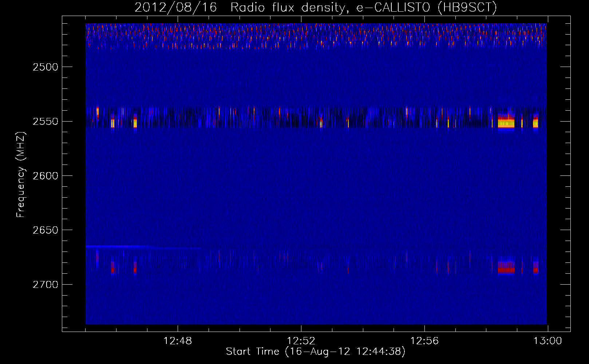Viewport: 589px width, 364px height.
Task: Click the 2550 frequency tick label
Action: (46, 122)
